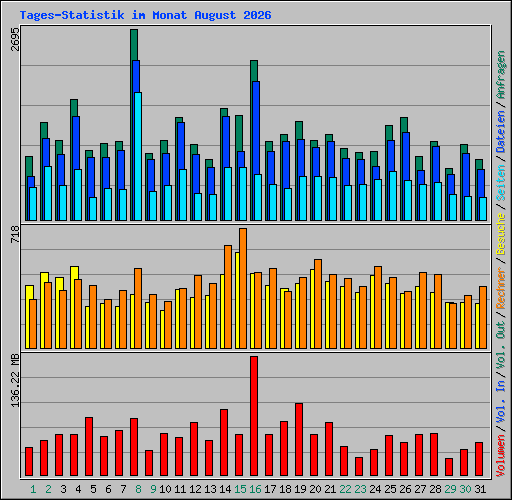Click the 'Besuche' legend label
The width and height of the screenshot is (512, 500).
coord(501,234)
